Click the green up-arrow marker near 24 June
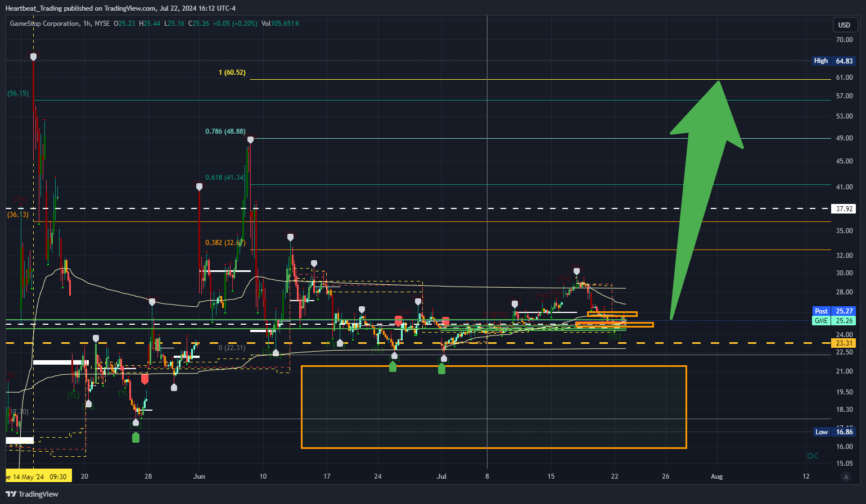Viewport: 866px width, 504px height. tap(393, 366)
